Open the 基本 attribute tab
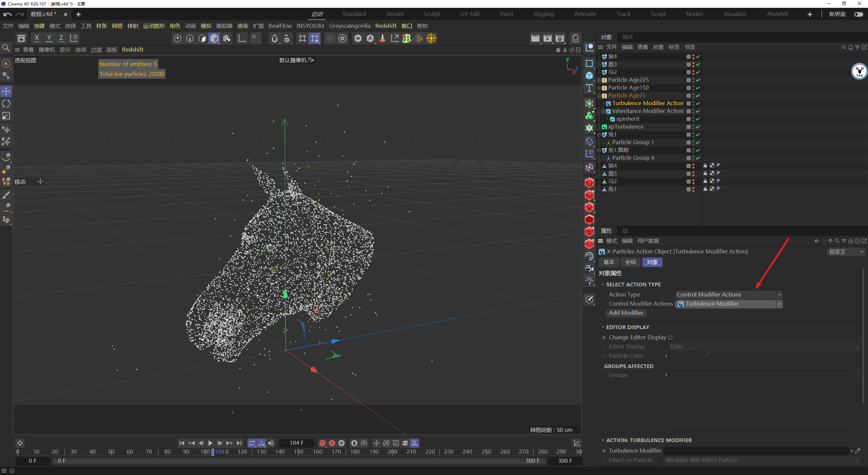This screenshot has height=475, width=868. pos(609,262)
